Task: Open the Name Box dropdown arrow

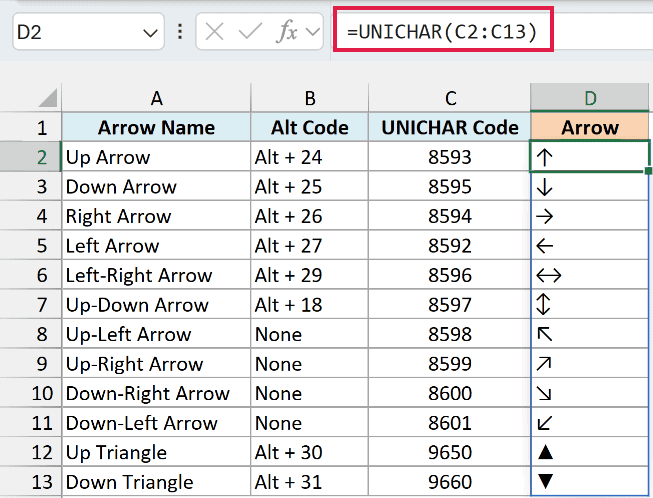Action: click(150, 32)
